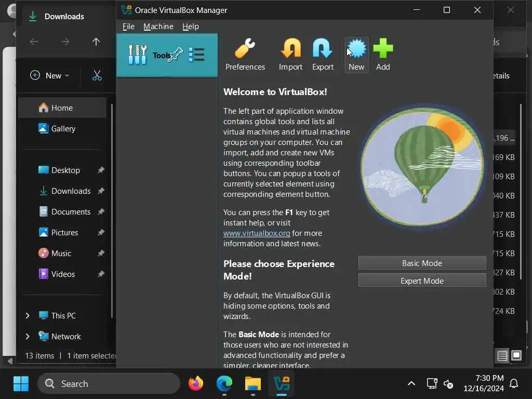Screen dimensions: 532x399
Task: Expand the This PC tree node
Action: [28, 316]
